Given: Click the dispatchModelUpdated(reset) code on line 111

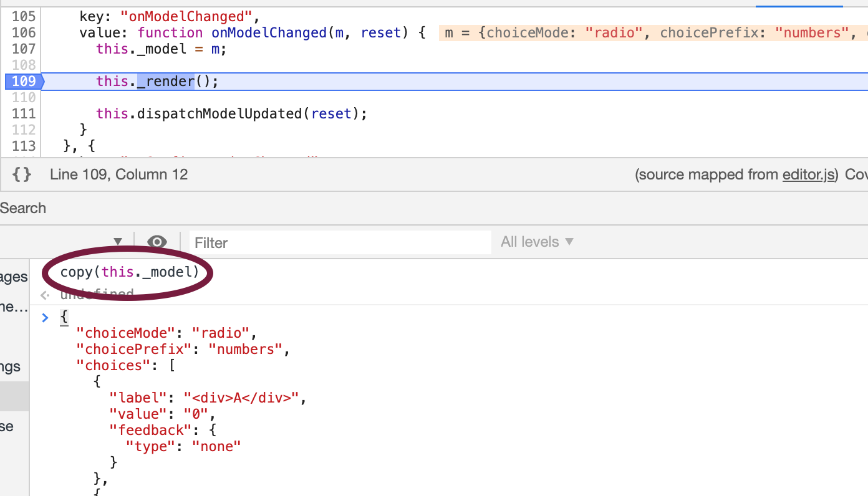Looking at the screenshot, I should click(252, 113).
